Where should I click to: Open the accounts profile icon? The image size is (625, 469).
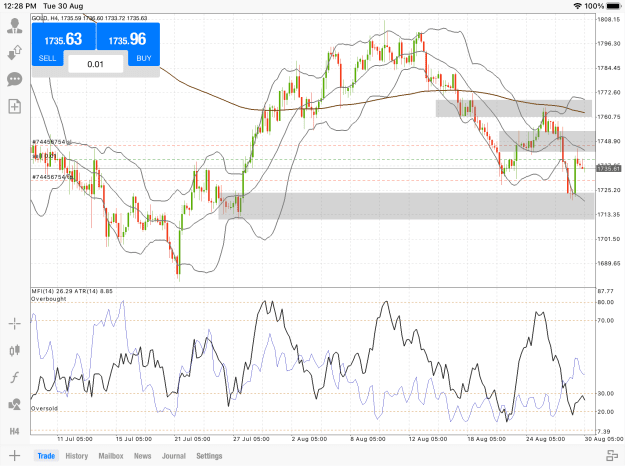(x=15, y=26)
